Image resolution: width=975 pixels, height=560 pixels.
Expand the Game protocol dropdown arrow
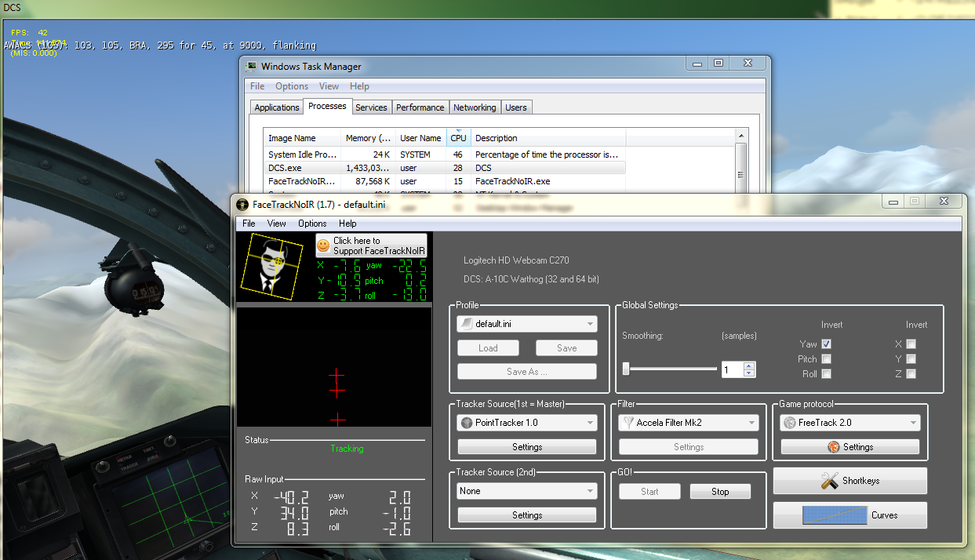point(912,423)
